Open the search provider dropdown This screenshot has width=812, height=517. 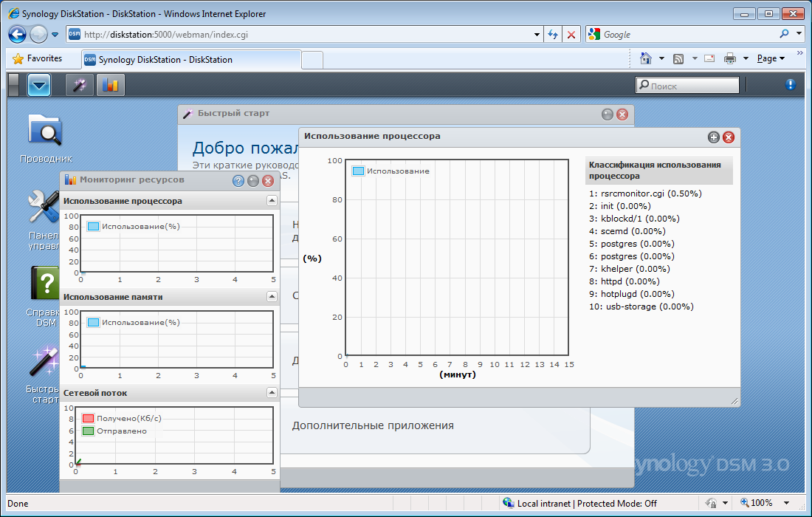tap(799, 34)
